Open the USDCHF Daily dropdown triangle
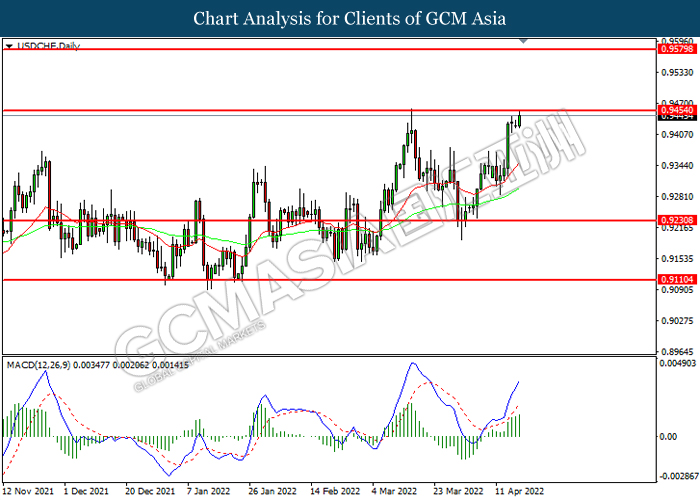This screenshot has height=500, width=700. click(9, 46)
